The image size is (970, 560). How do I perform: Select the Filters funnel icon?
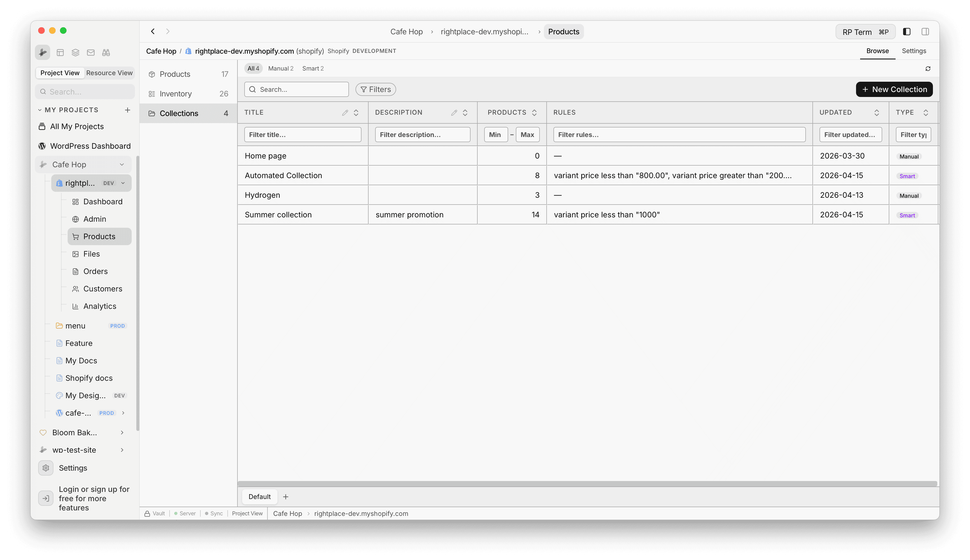coord(364,89)
